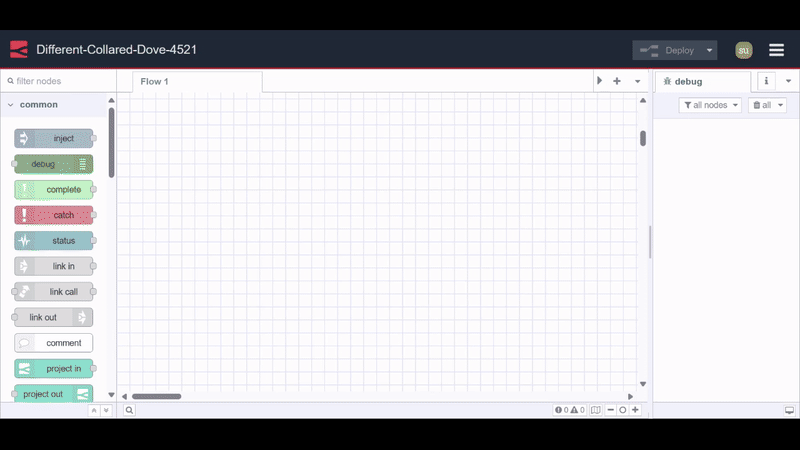Open debug in separate window icon
The width and height of the screenshot is (800, 450).
pyautogui.click(x=789, y=410)
